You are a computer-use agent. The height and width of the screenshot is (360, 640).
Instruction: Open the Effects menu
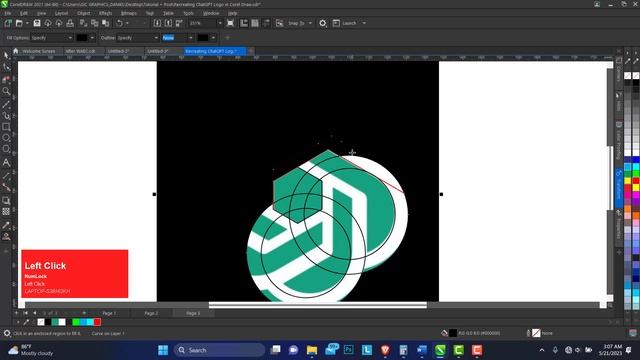point(105,13)
